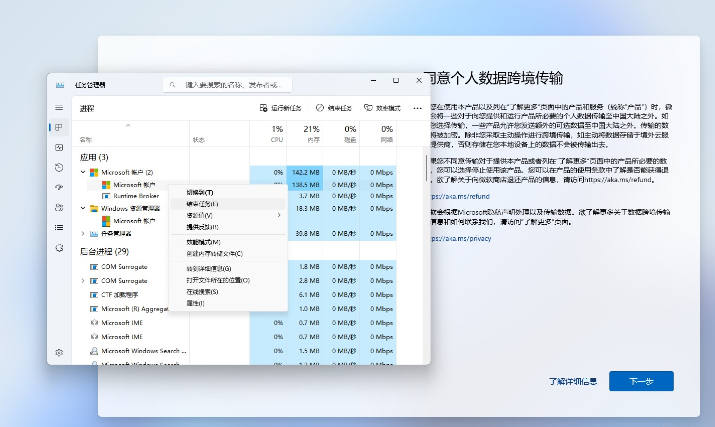The height and width of the screenshot is (427, 715).
Task: Open aka.ms/refund link in consent window
Action: (x=460, y=197)
